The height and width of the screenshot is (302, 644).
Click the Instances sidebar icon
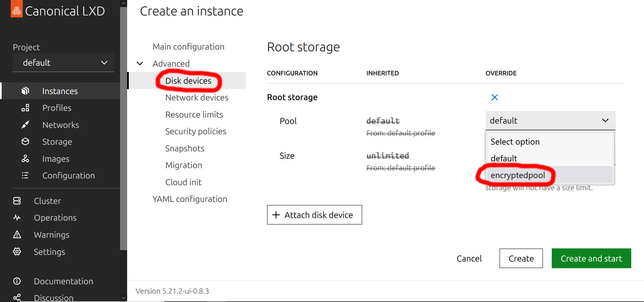coord(25,91)
